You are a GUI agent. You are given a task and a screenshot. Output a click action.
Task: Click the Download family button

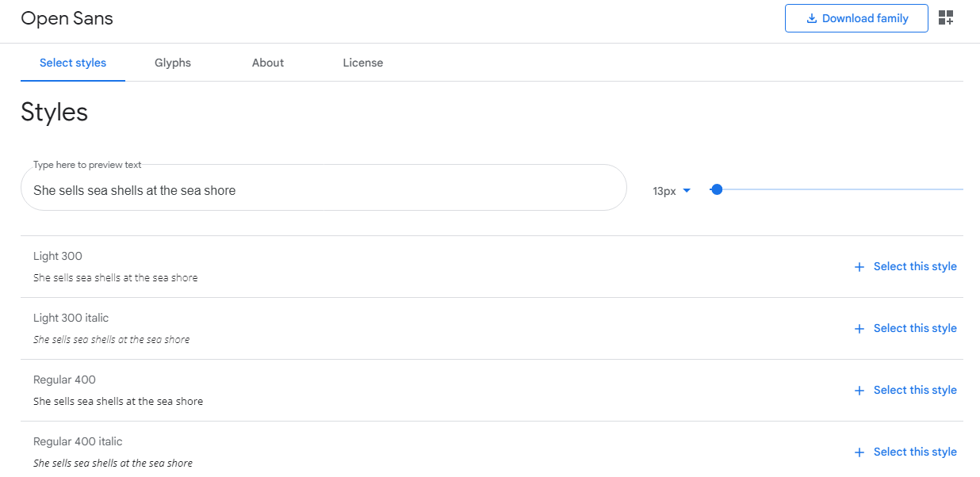tap(856, 18)
